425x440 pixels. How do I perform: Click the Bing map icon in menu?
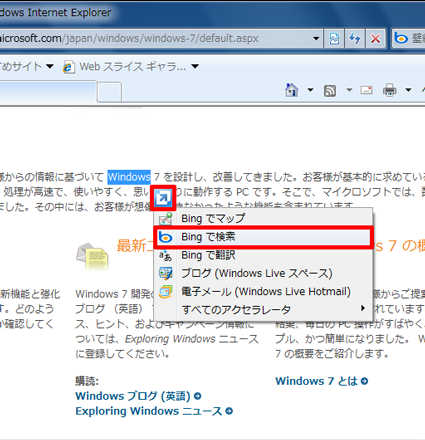tap(165, 219)
